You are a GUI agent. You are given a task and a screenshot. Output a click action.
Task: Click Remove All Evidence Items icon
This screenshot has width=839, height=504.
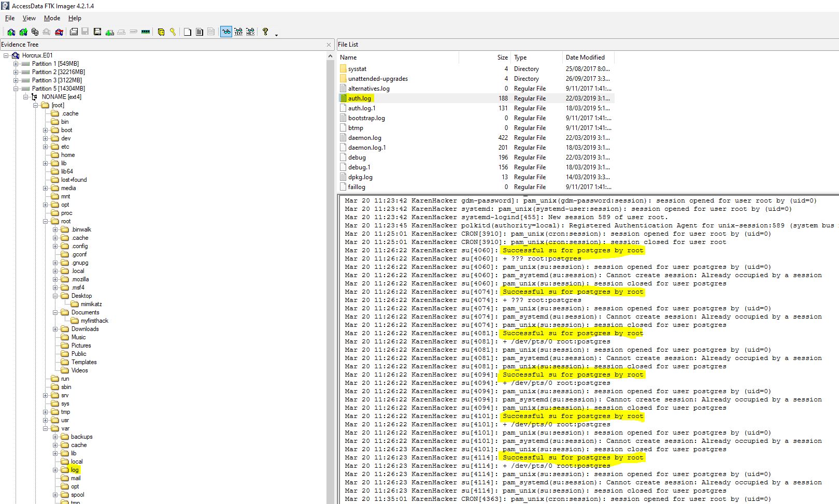(59, 32)
